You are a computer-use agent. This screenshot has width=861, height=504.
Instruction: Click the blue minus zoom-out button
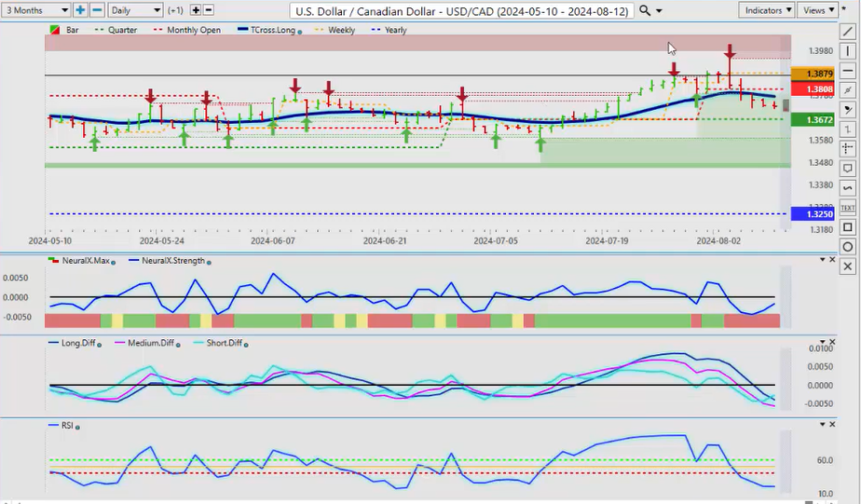pos(96,10)
